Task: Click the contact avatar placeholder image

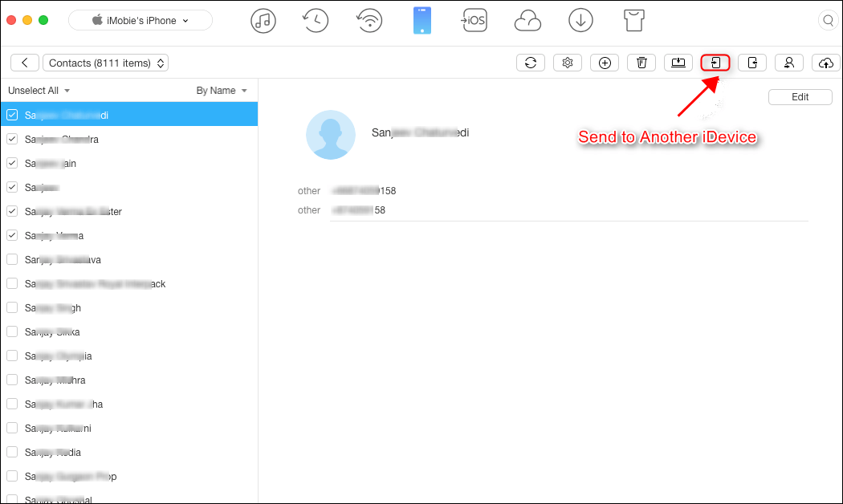Action: click(x=331, y=135)
